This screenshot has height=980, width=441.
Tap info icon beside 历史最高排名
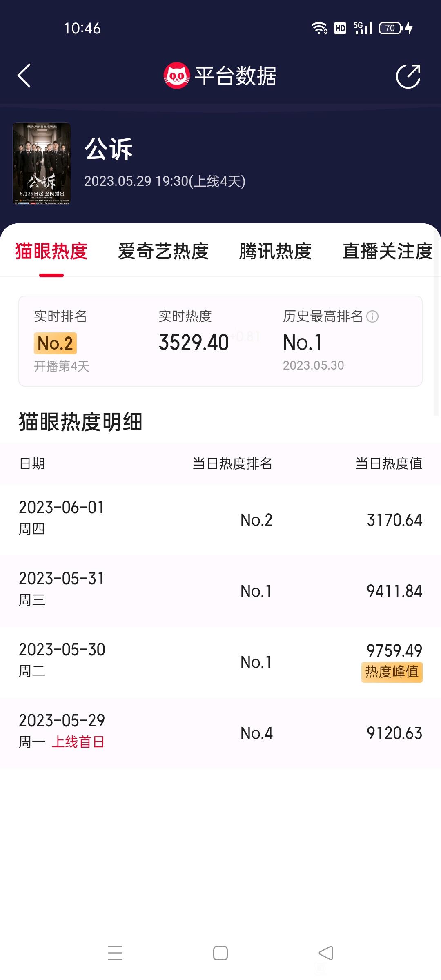[x=372, y=316]
